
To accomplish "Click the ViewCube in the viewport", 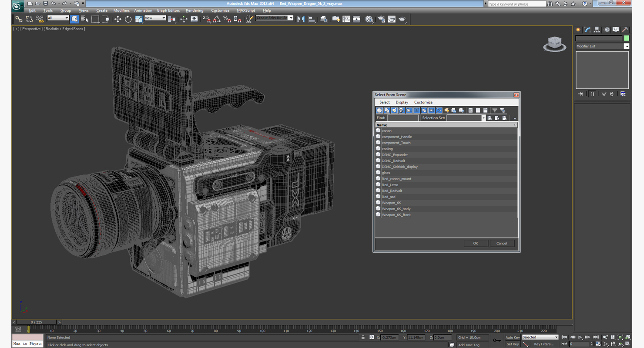I will point(554,44).
